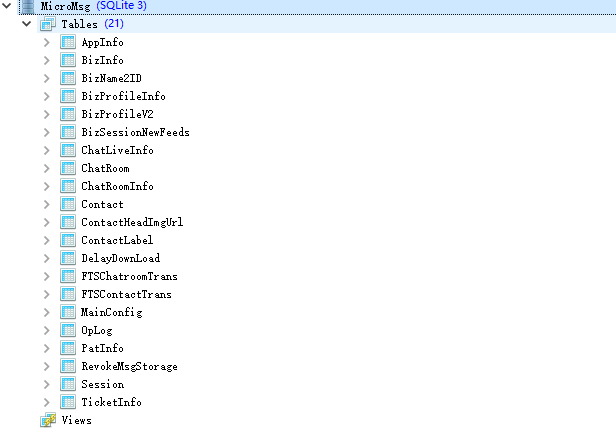Expand the ChatRoomInfo table node

pos(47,186)
